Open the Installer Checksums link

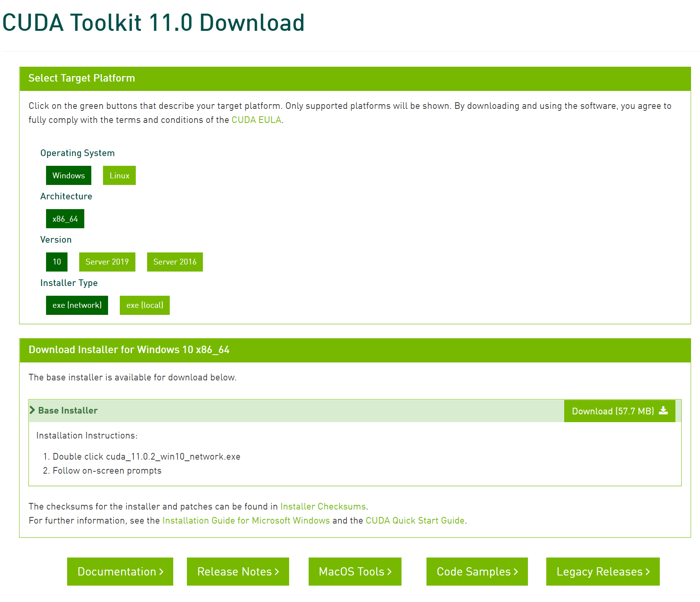(x=323, y=506)
